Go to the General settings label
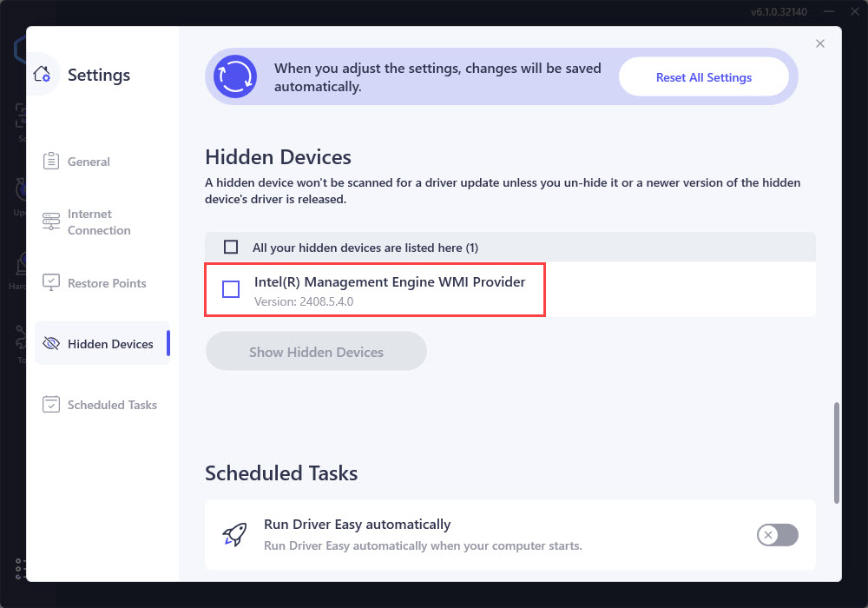 89,162
